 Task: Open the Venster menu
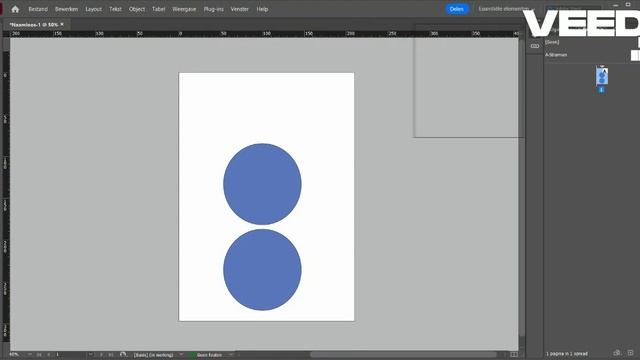pos(240,9)
